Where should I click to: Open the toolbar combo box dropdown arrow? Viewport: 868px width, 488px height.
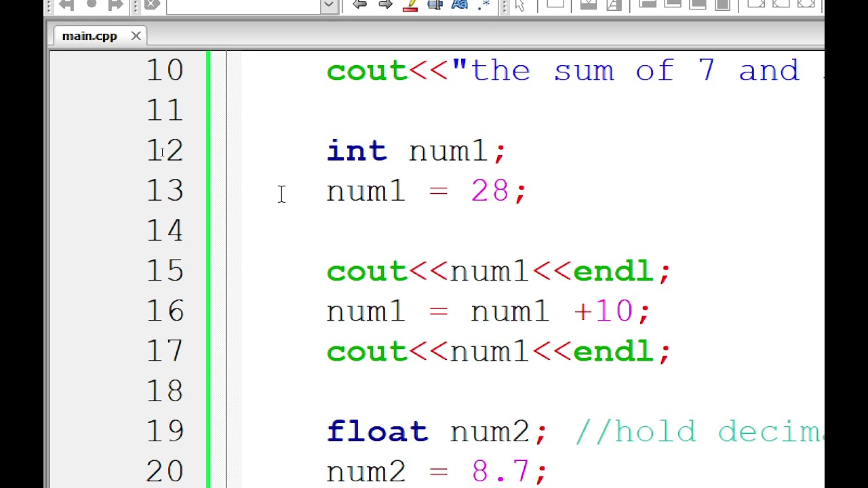[329, 5]
